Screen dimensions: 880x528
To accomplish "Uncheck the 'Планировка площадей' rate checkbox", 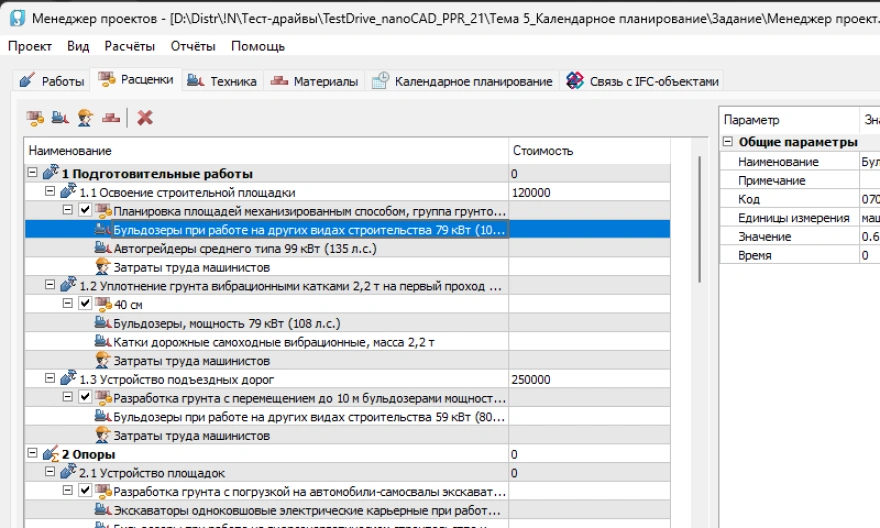I will click(x=85, y=211).
